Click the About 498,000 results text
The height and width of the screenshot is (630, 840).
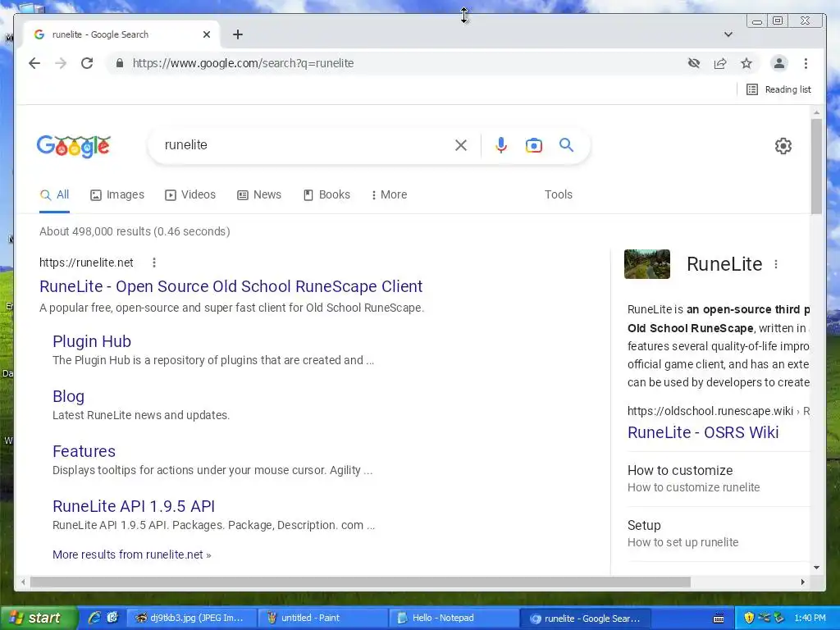pyautogui.click(x=135, y=231)
